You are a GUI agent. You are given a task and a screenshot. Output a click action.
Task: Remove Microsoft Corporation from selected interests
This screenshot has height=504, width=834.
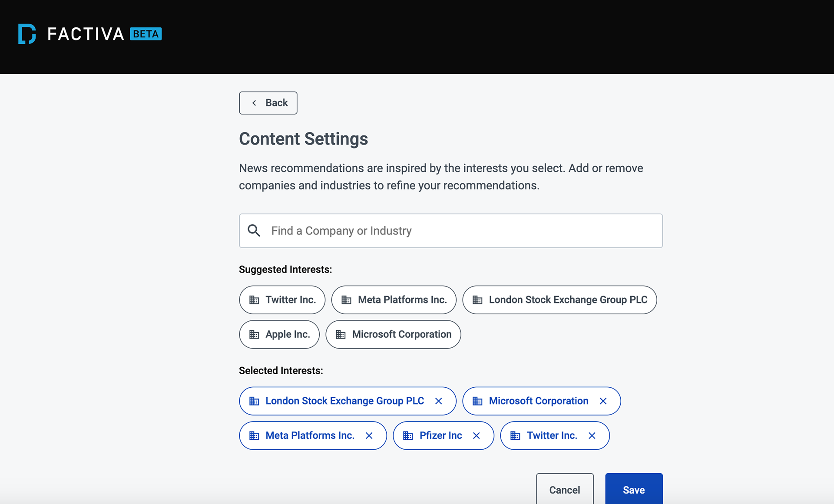click(603, 401)
